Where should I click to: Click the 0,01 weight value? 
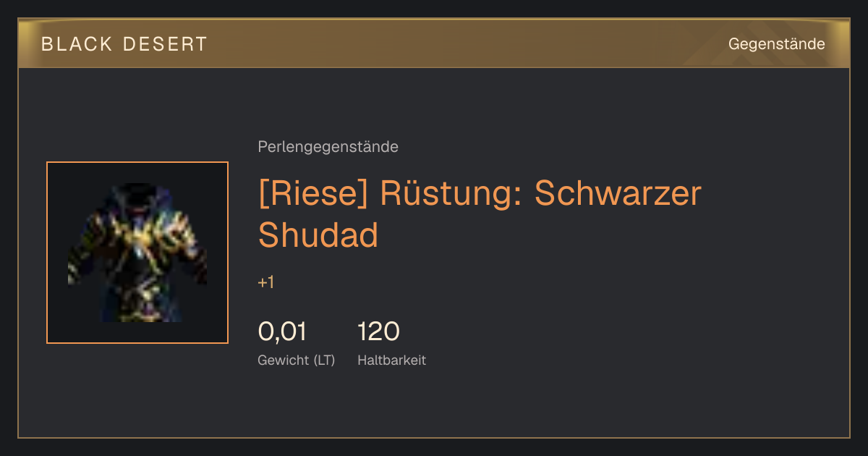click(282, 332)
